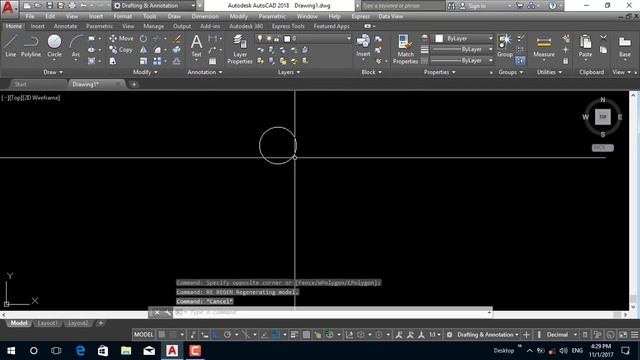Image resolution: width=640 pixels, height=360 pixels.
Task: Toggle group selection on/off button
Action: click(520, 61)
